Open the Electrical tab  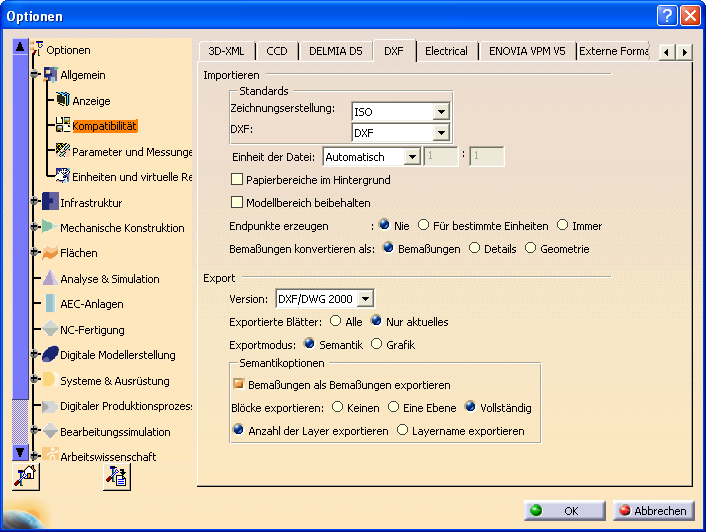tap(446, 51)
